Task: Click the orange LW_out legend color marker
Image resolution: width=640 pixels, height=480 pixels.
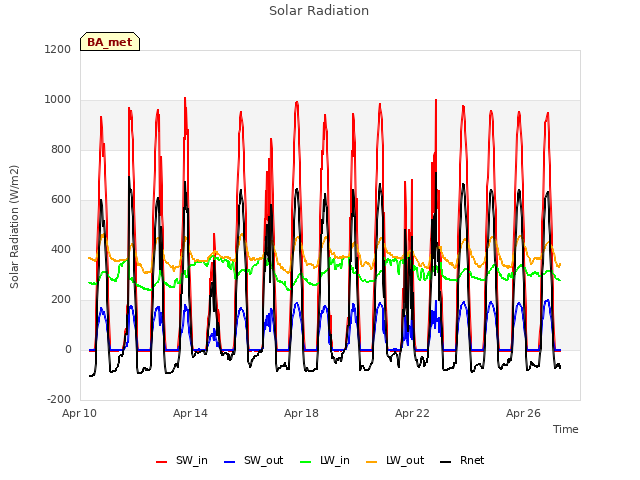Action: point(372,462)
